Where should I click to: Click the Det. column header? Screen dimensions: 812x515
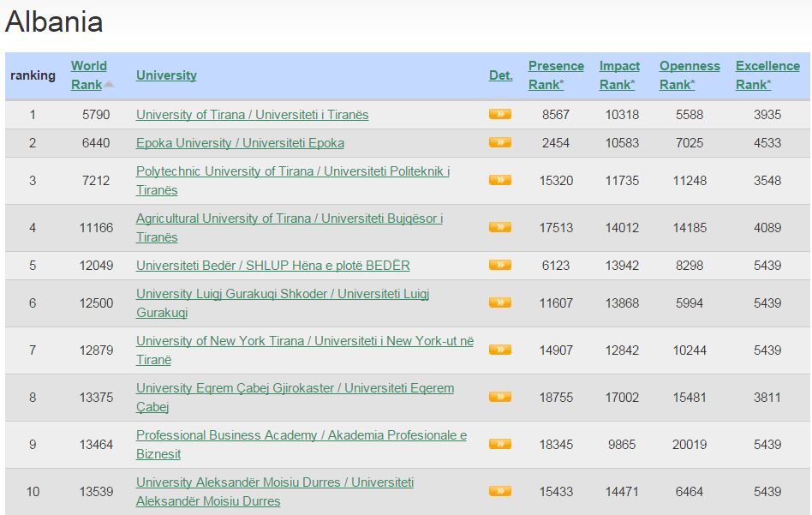click(x=500, y=75)
